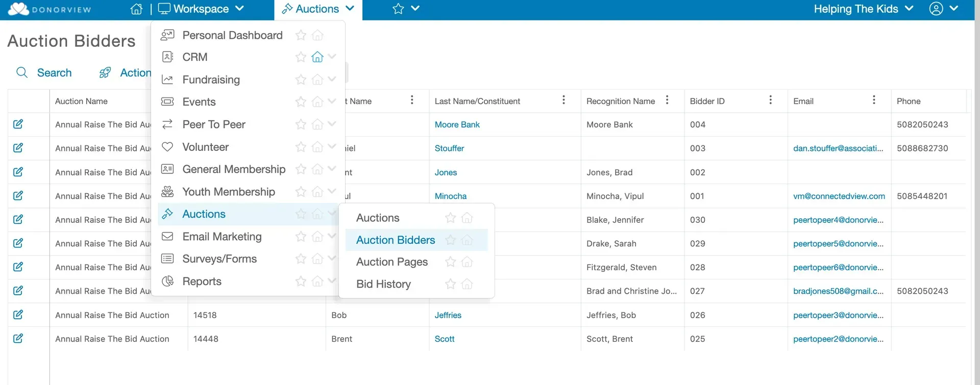Edit the Stouffer bidder row
The width and height of the screenshot is (980, 385).
click(18, 148)
